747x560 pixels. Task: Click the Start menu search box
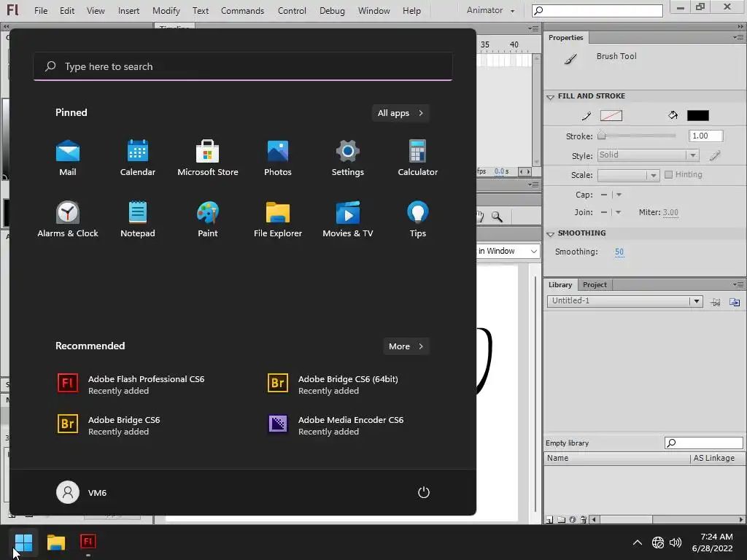pos(243,66)
